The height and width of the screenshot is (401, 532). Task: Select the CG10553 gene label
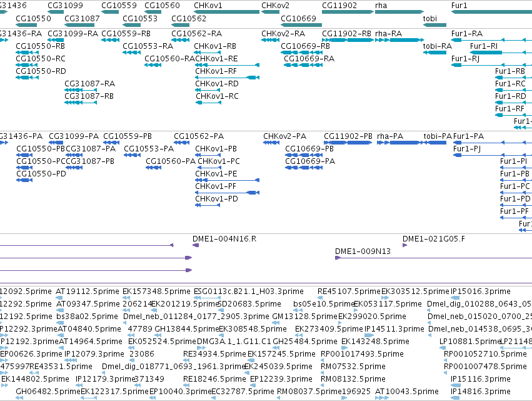coord(140,18)
